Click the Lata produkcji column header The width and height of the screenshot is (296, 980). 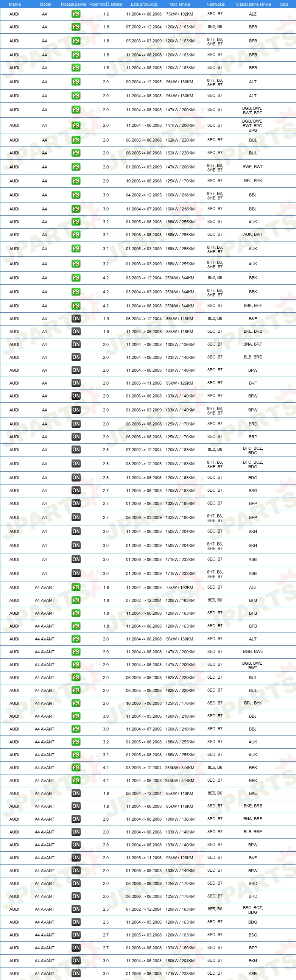tap(144, 4)
